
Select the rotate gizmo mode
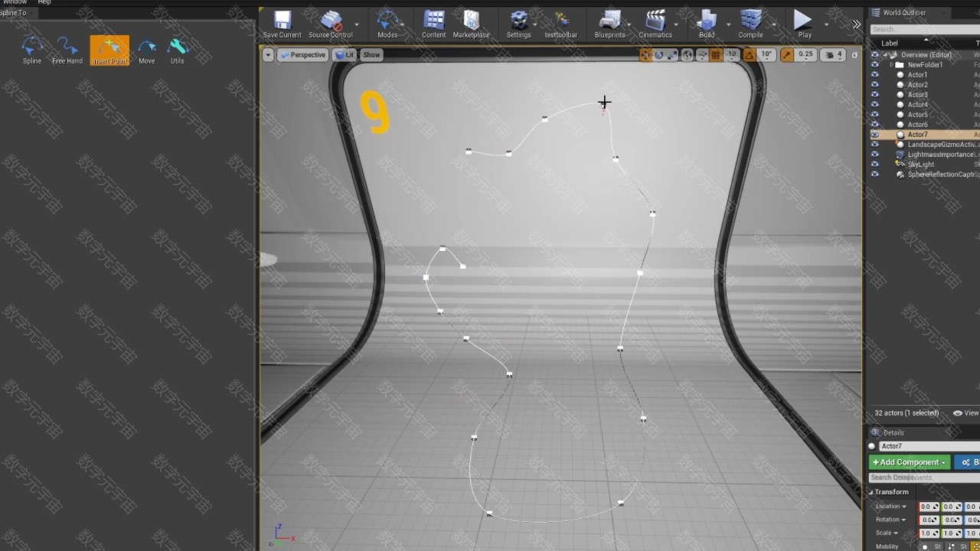click(x=658, y=55)
